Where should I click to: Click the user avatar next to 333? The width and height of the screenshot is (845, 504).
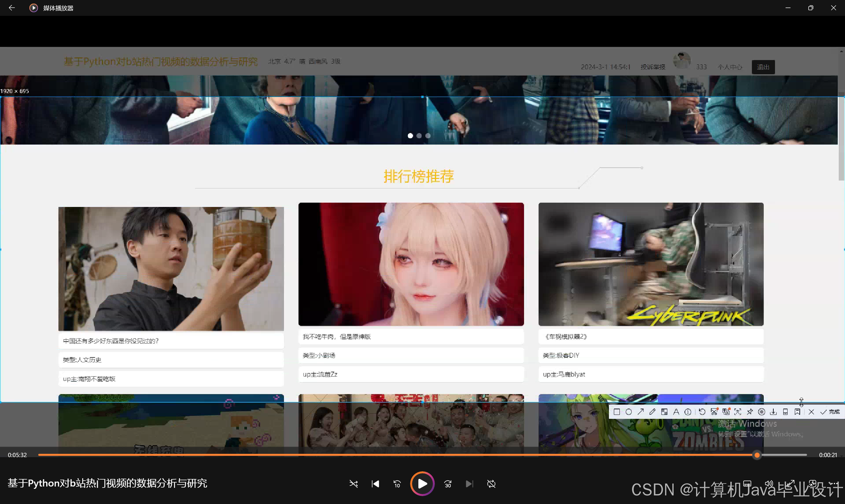coord(682,61)
